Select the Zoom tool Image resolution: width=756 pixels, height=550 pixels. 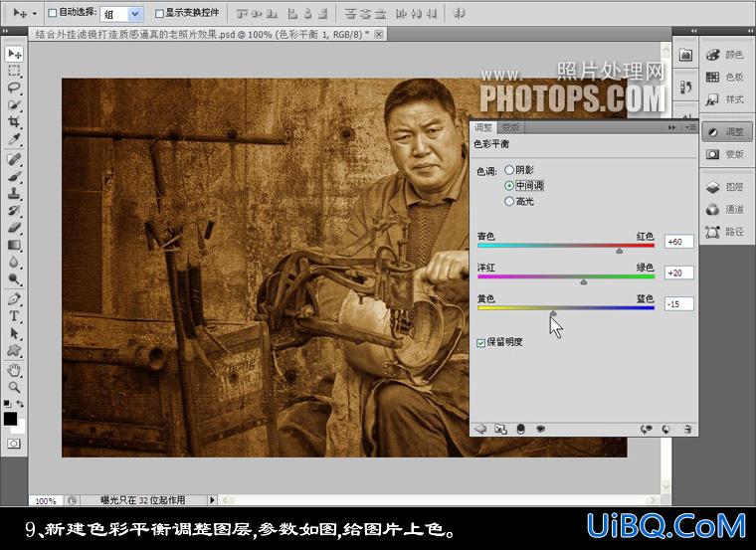(x=14, y=387)
